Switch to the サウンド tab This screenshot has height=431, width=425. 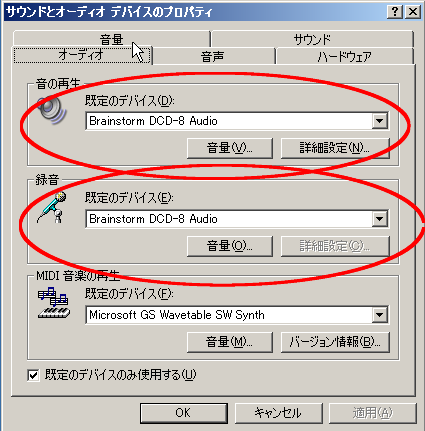(312, 39)
